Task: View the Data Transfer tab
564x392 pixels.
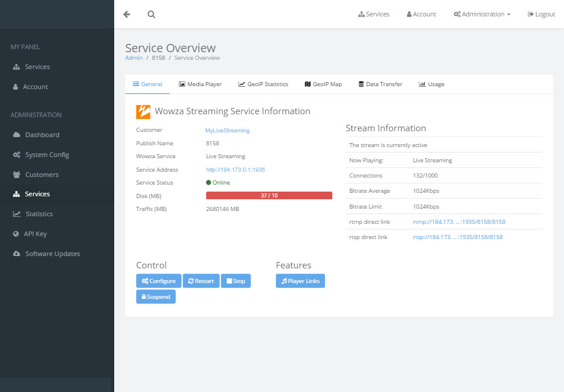Action: pos(380,84)
